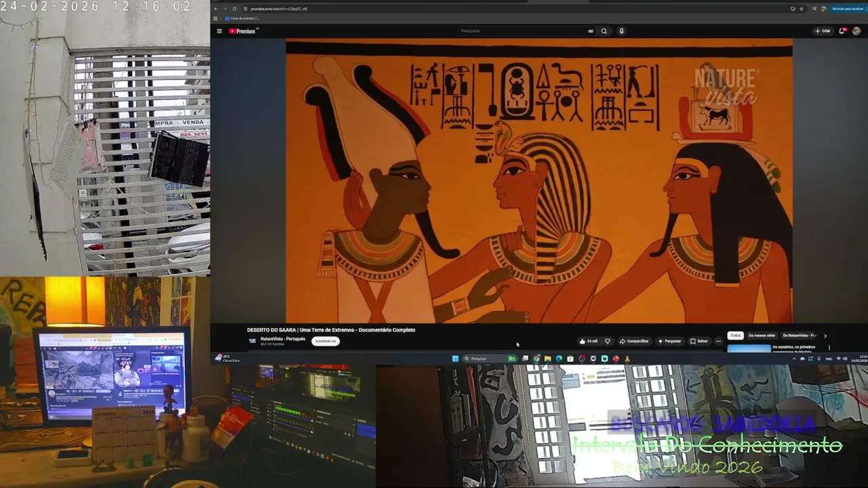
Task: Click the Reiniciar para atualizar browser button
Action: point(847,9)
